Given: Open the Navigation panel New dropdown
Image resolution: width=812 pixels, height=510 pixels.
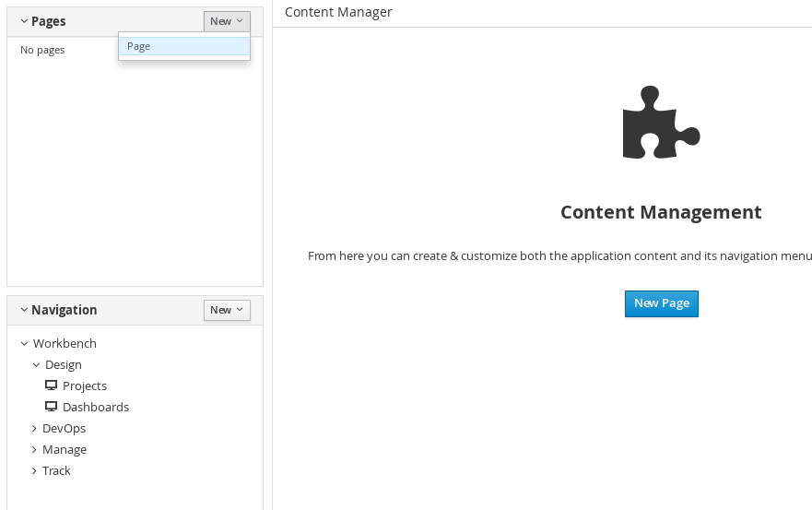Looking at the screenshot, I should click(x=227, y=310).
